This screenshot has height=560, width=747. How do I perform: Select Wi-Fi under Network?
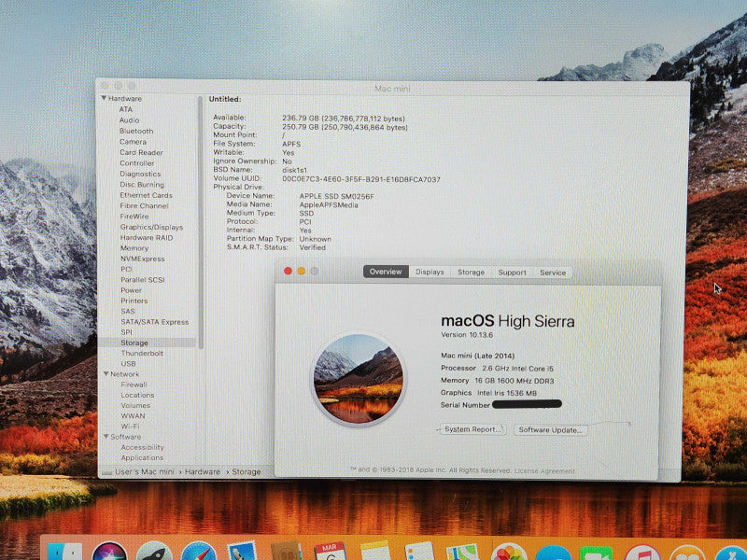pyautogui.click(x=130, y=427)
